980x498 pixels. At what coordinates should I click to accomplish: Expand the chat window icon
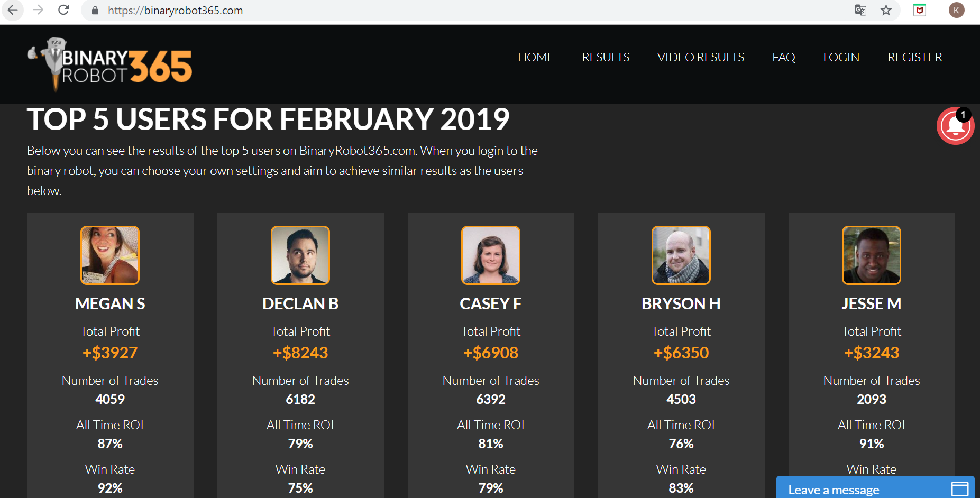959,489
